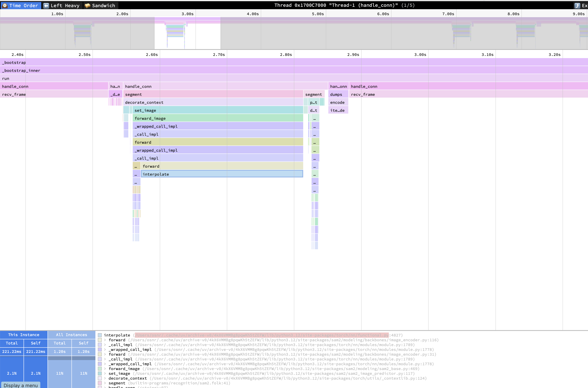Click the 2.1% Total bar under This Instance
The height and width of the screenshot is (388, 588).
tap(12, 372)
